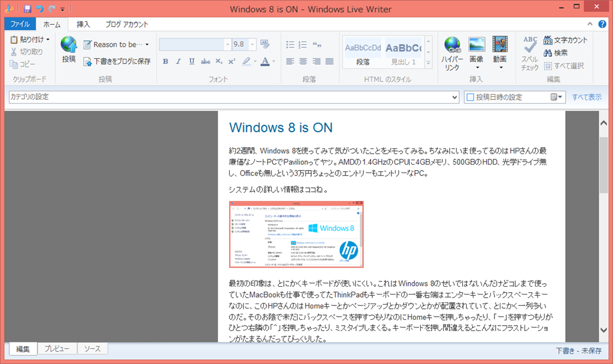Center align the text
Screen dimensions: 613x364
coord(304,62)
